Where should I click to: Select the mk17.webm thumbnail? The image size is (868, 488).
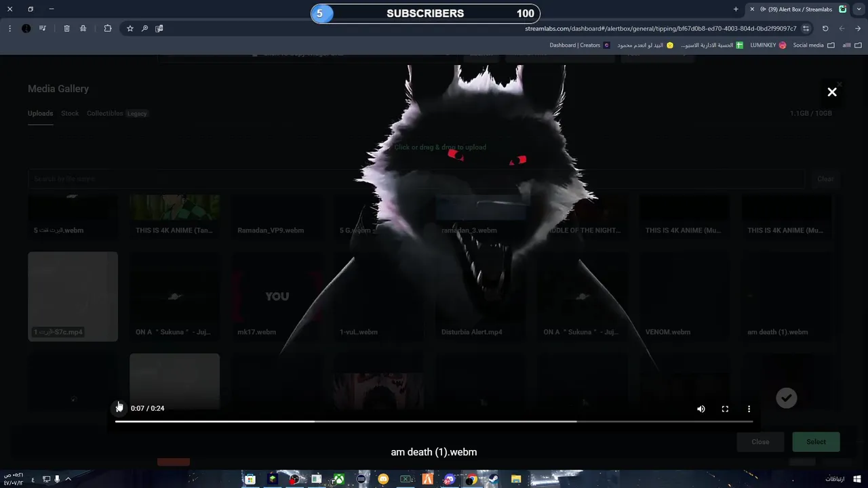pyautogui.click(x=277, y=296)
